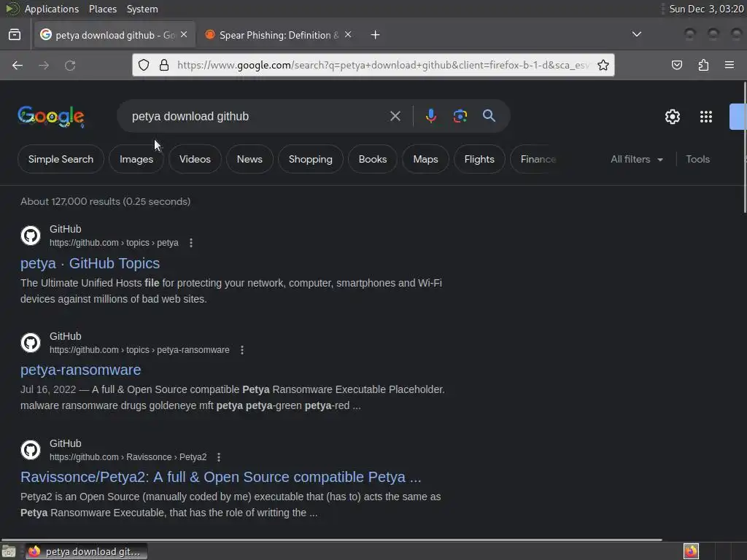Click the horizontal page scrollbar
This screenshot has height=560, width=747.
tap(332, 540)
